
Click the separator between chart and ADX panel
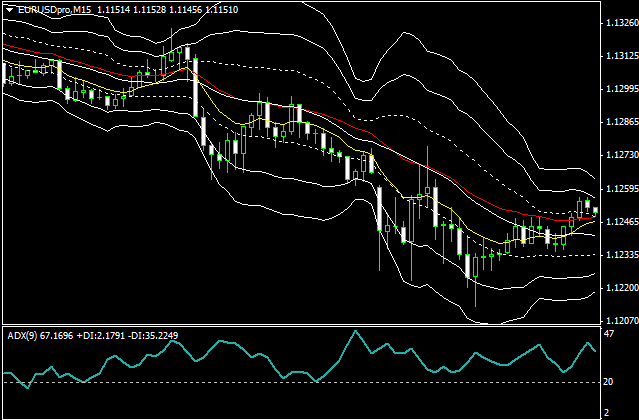click(x=300, y=325)
